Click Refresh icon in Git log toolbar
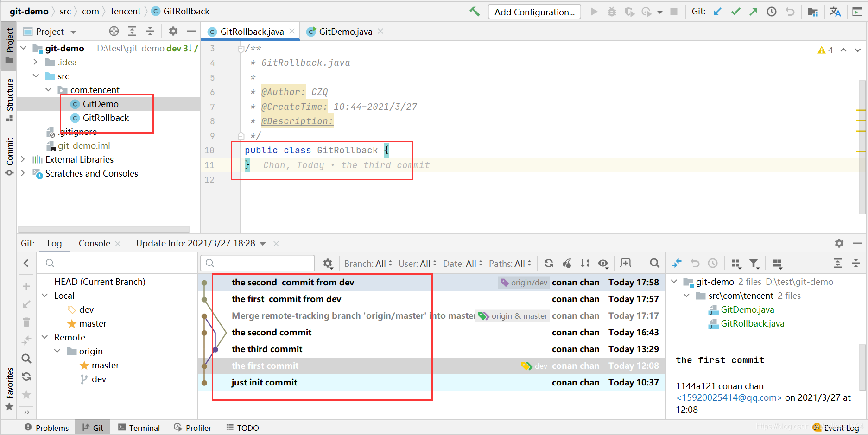The width and height of the screenshot is (868, 435). (x=549, y=263)
